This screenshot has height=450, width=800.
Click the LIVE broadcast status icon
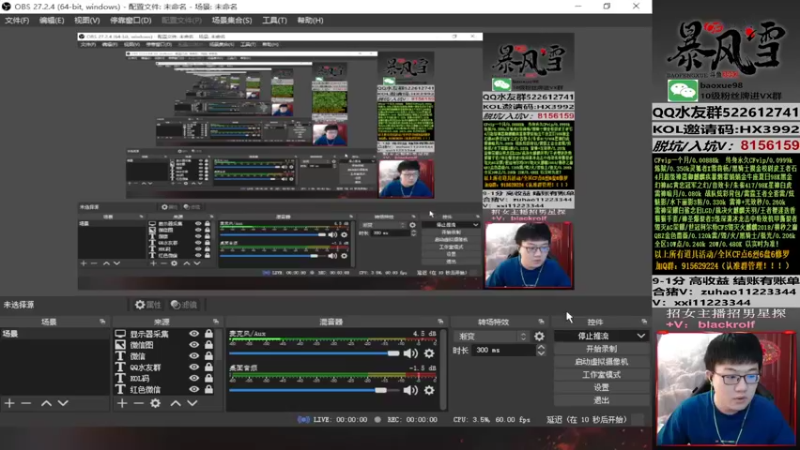[x=304, y=419]
